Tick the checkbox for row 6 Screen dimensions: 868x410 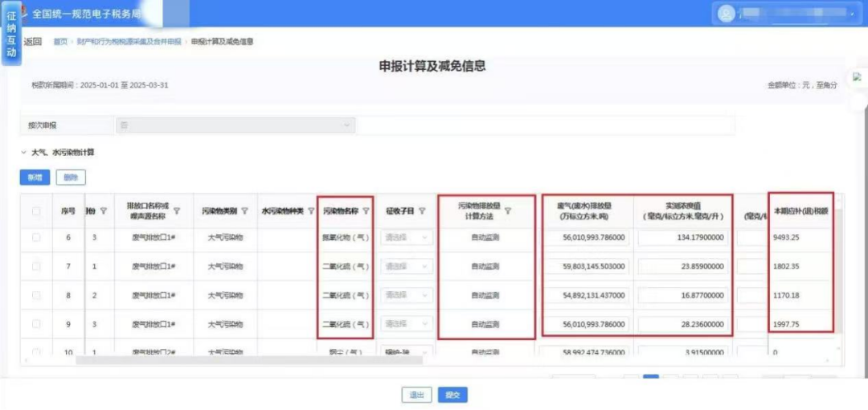[x=36, y=238]
